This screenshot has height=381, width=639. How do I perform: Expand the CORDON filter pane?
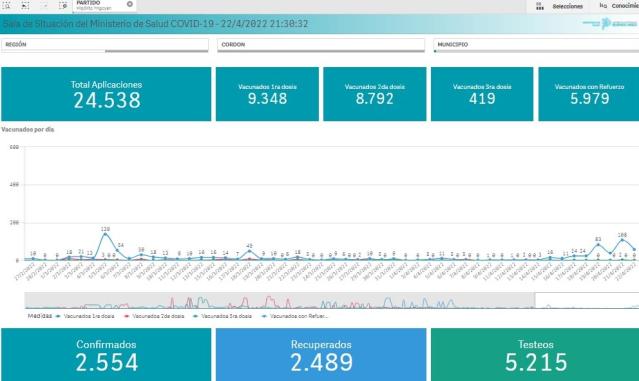(x=321, y=45)
